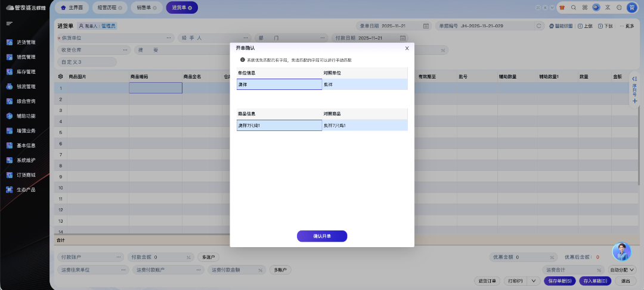
Task: Open 库存管理 from the sidebar
Action: click(26, 71)
